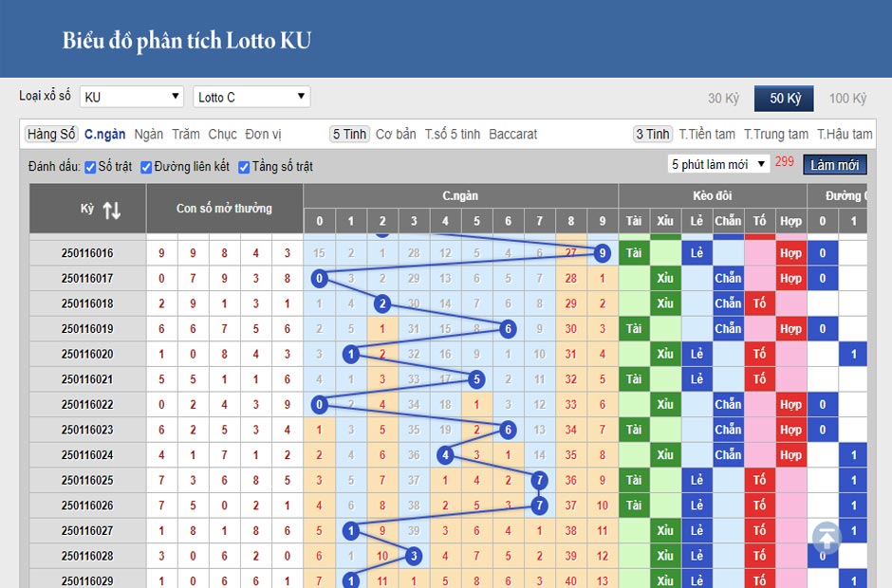Open the Cơ bản link
This screenshot has width=892, height=588.
pyautogui.click(x=396, y=135)
